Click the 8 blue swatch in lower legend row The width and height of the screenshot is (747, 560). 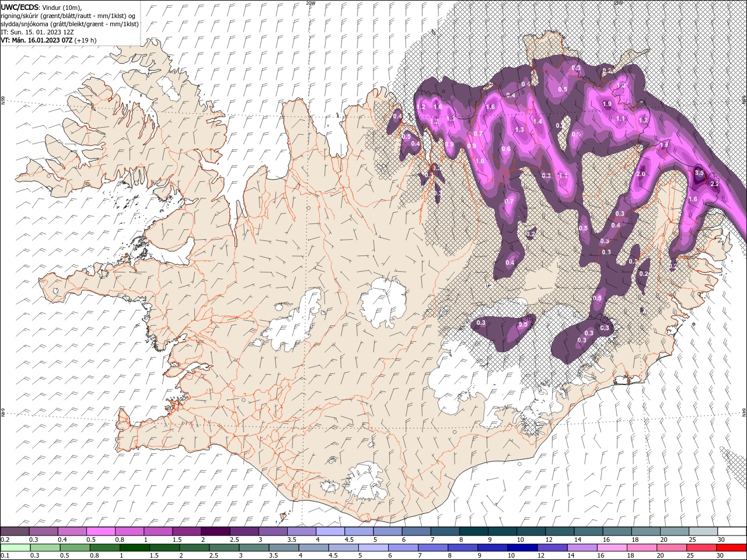click(x=463, y=548)
